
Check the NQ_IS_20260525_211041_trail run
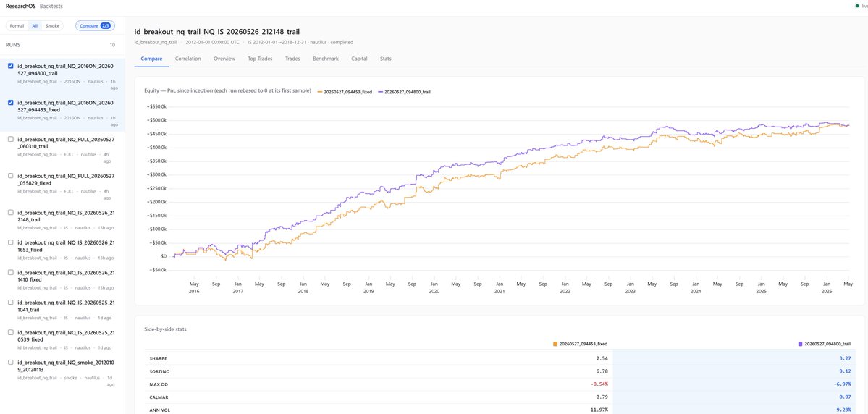11,303
